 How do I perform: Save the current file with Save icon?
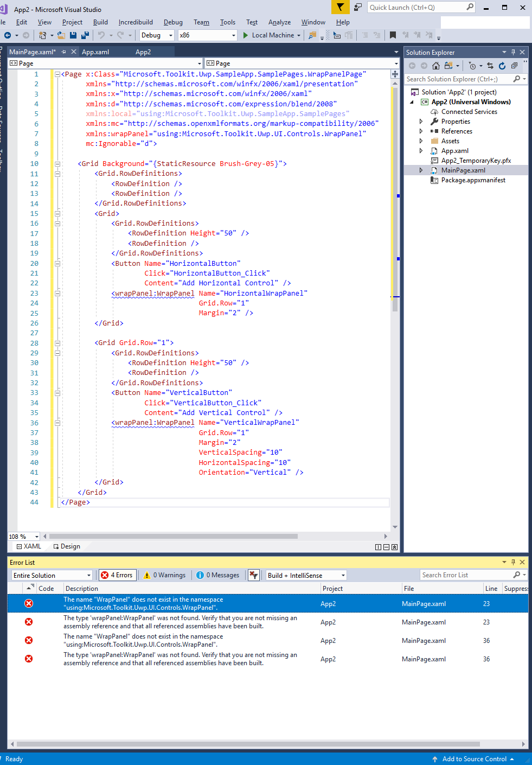[x=73, y=35]
